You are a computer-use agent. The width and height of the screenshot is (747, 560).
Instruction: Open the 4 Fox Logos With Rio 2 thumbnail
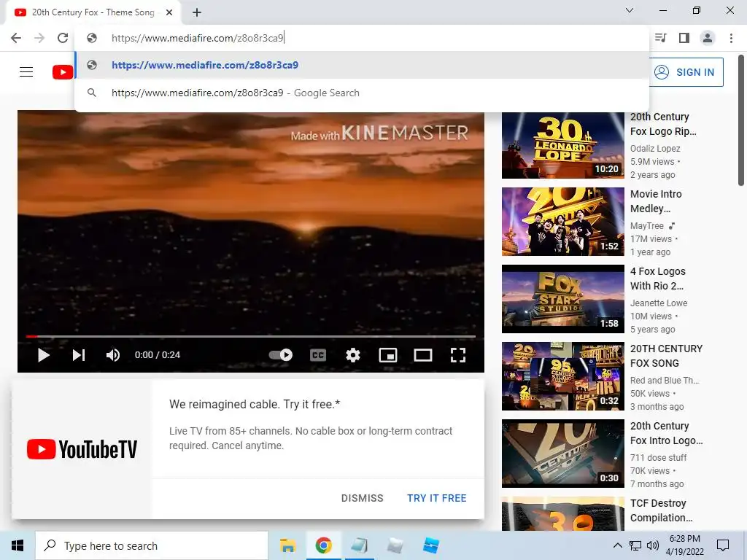[562, 298]
